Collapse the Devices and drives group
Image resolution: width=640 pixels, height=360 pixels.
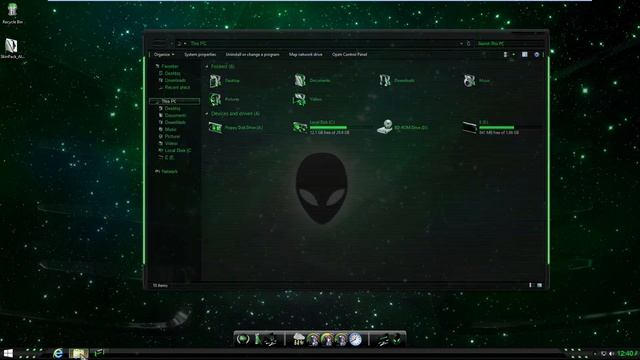[207, 113]
